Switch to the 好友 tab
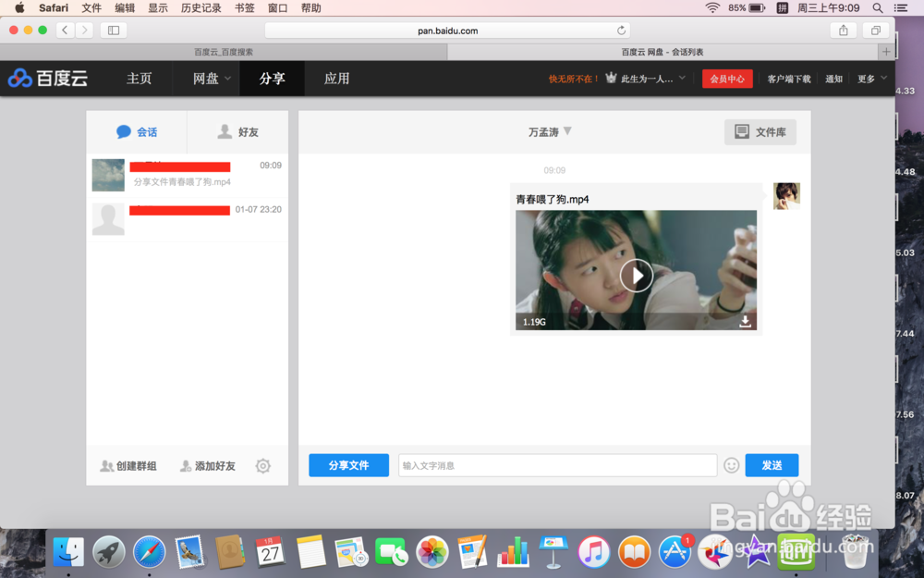Screen dimensions: 924x578 (x=238, y=132)
